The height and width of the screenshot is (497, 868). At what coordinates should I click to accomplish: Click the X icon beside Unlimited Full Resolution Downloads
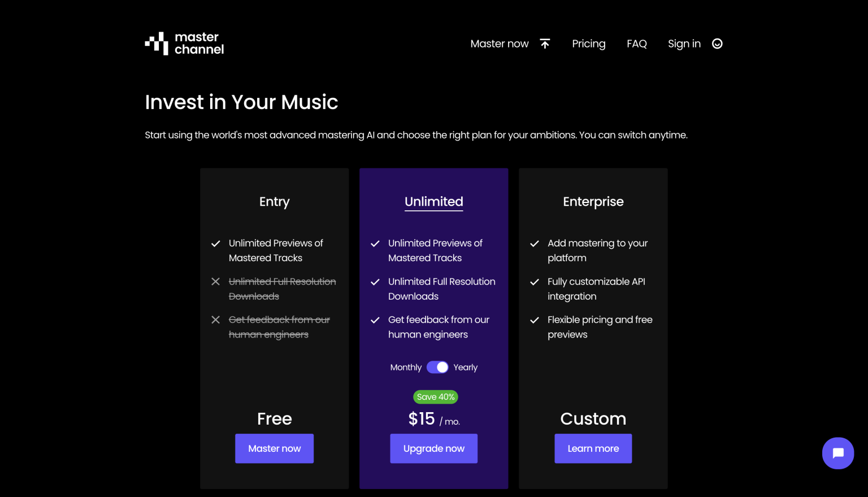[215, 281]
